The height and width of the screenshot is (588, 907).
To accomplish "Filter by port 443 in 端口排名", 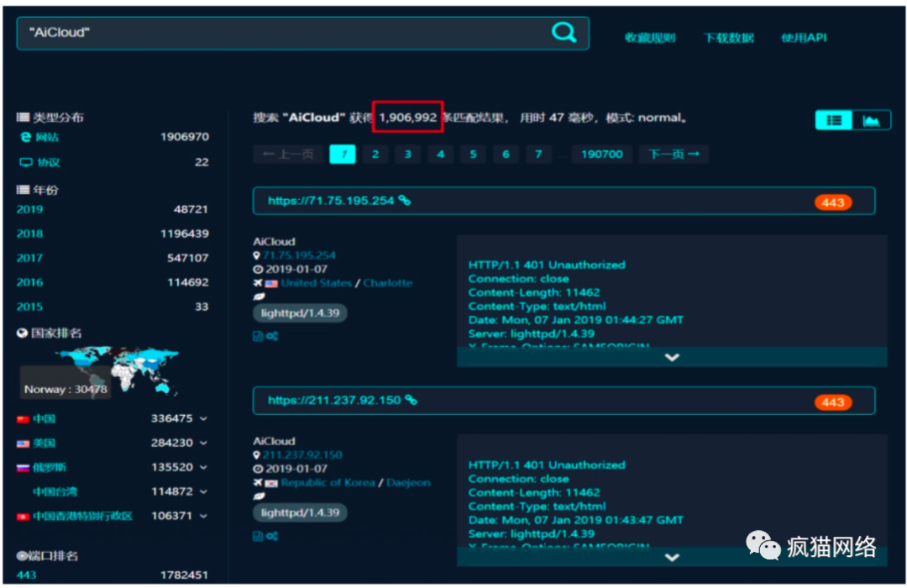I will [x=26, y=575].
